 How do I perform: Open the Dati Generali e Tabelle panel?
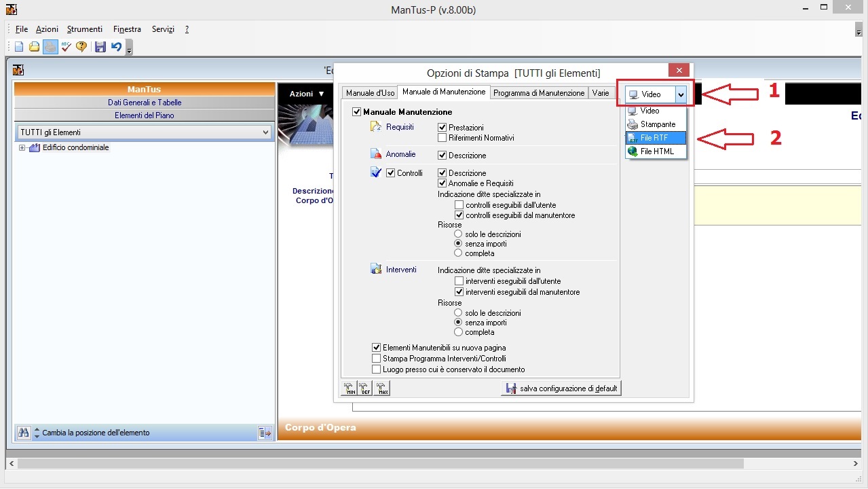144,103
